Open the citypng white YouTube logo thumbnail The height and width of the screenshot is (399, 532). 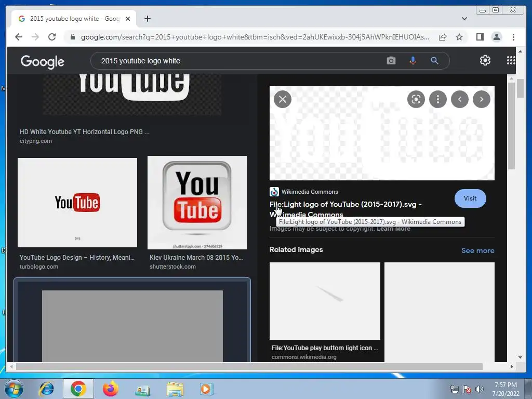click(x=132, y=95)
